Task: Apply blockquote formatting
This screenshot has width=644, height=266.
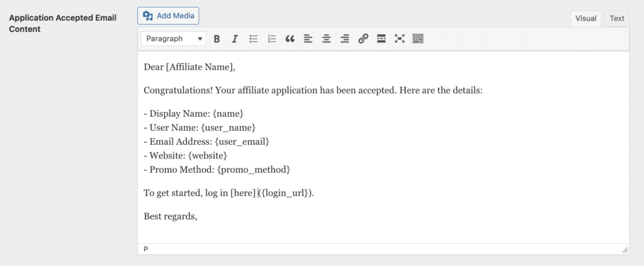Action: (290, 39)
